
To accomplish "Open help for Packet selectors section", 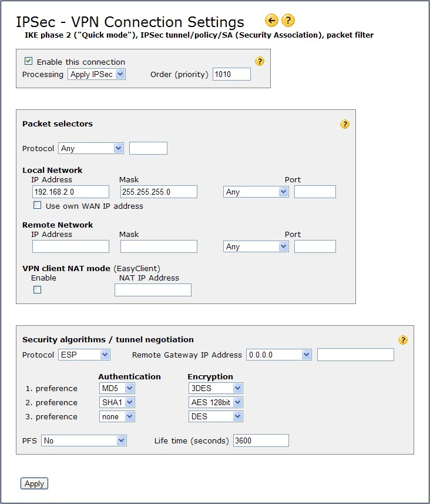I will coord(345,124).
